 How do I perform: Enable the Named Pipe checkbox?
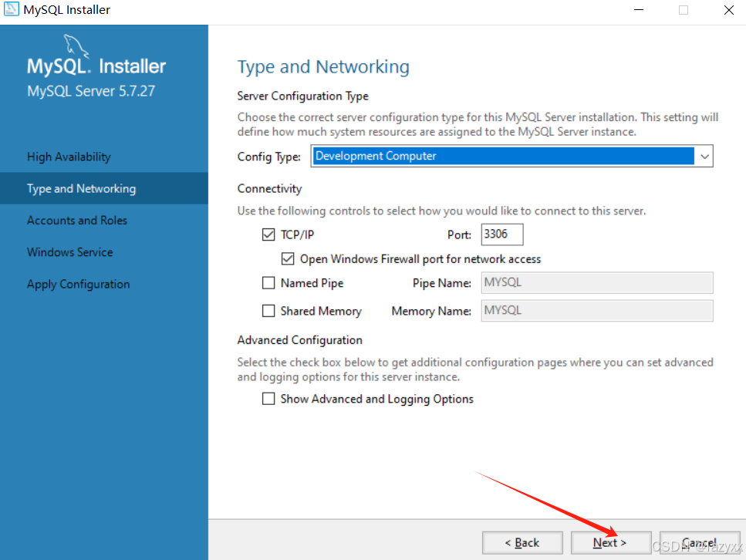[268, 283]
